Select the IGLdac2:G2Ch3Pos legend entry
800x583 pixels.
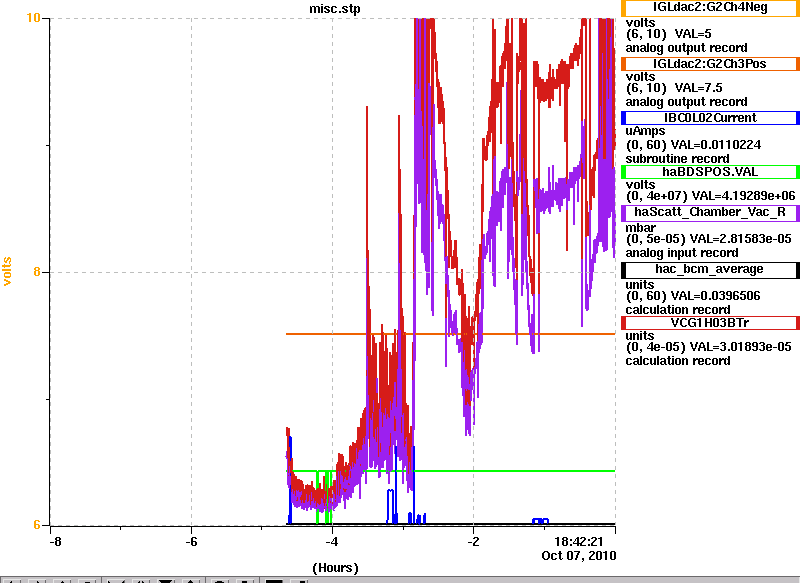point(710,64)
